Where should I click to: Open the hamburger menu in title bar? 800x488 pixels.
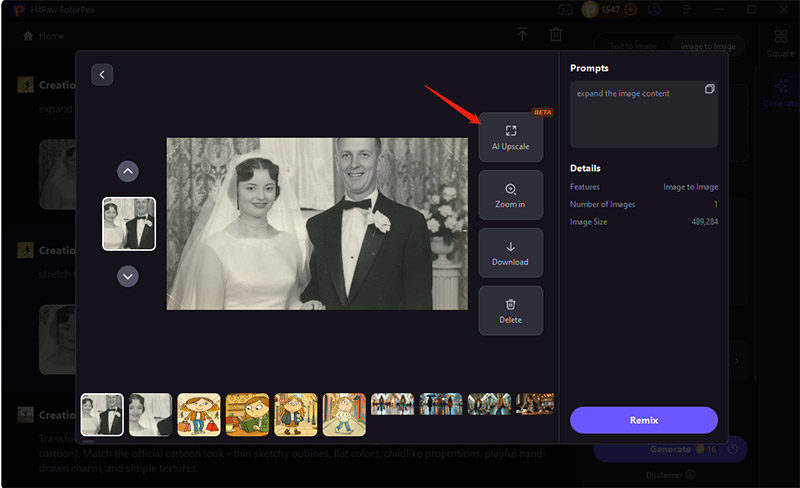[685, 9]
